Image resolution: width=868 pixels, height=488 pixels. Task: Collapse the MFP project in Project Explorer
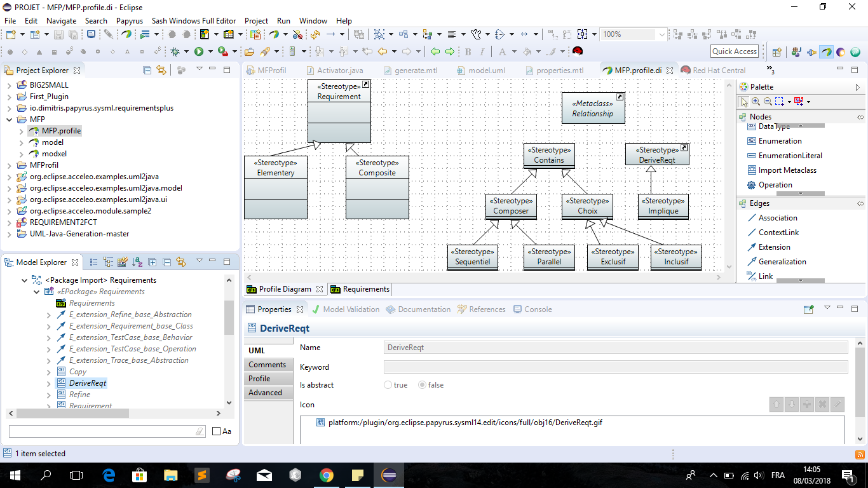pos(9,119)
